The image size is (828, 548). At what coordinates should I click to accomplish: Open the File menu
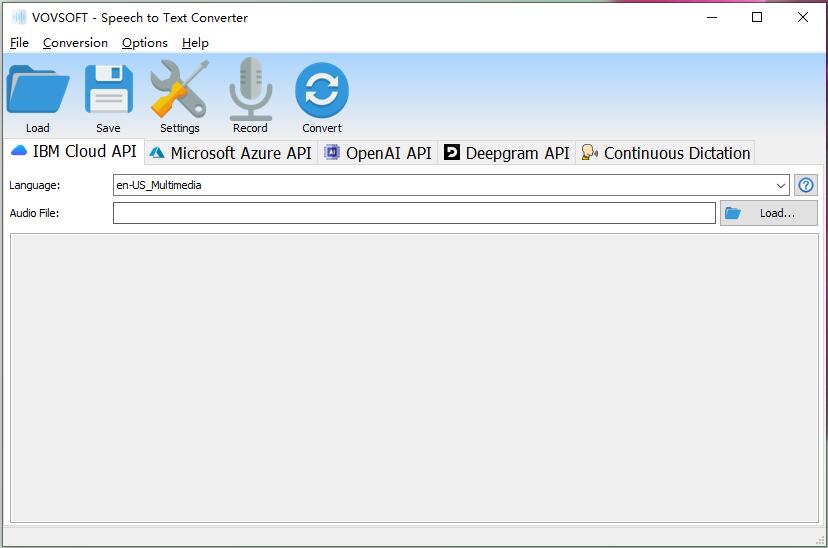(x=19, y=43)
